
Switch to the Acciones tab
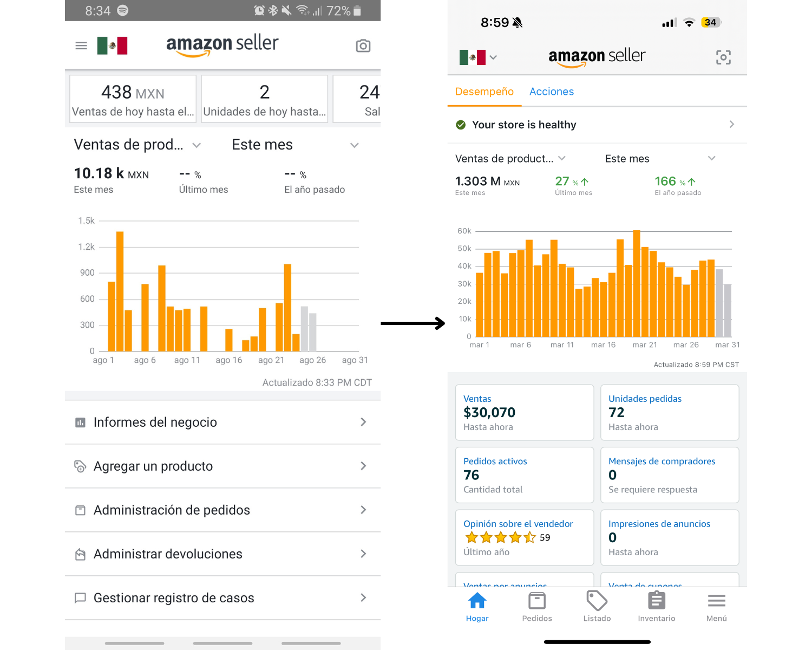click(551, 92)
